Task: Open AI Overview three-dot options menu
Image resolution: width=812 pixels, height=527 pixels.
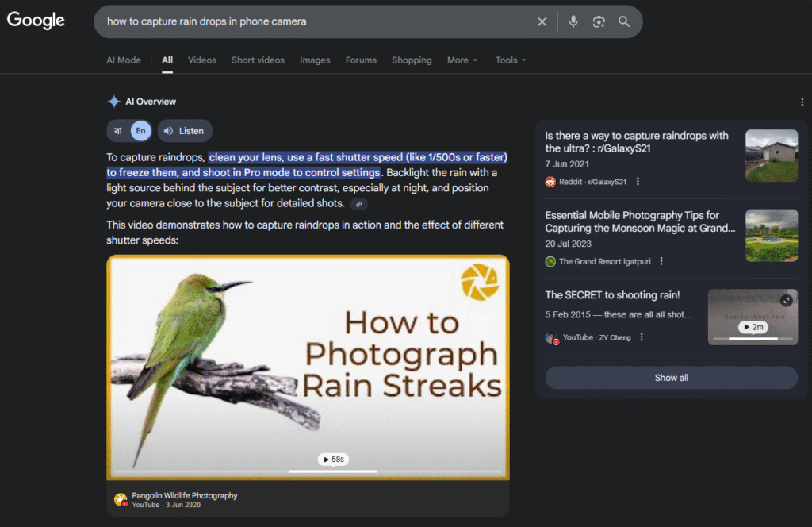Action: click(802, 102)
